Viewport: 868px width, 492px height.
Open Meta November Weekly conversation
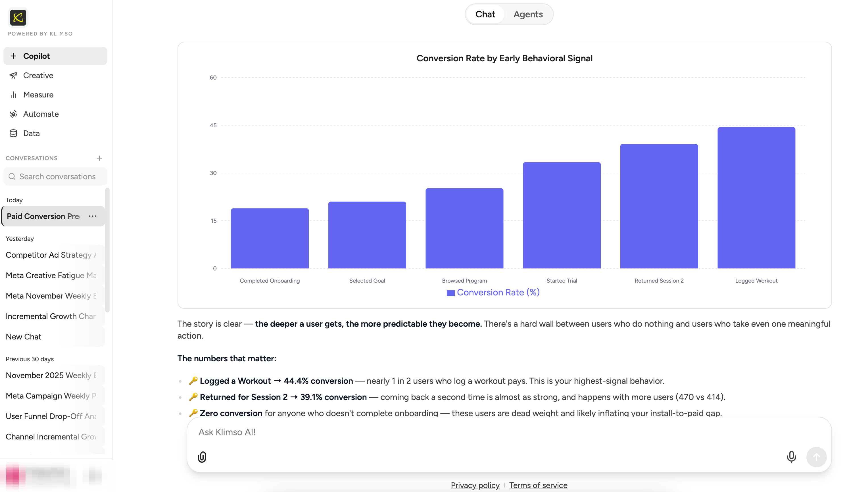coord(53,296)
